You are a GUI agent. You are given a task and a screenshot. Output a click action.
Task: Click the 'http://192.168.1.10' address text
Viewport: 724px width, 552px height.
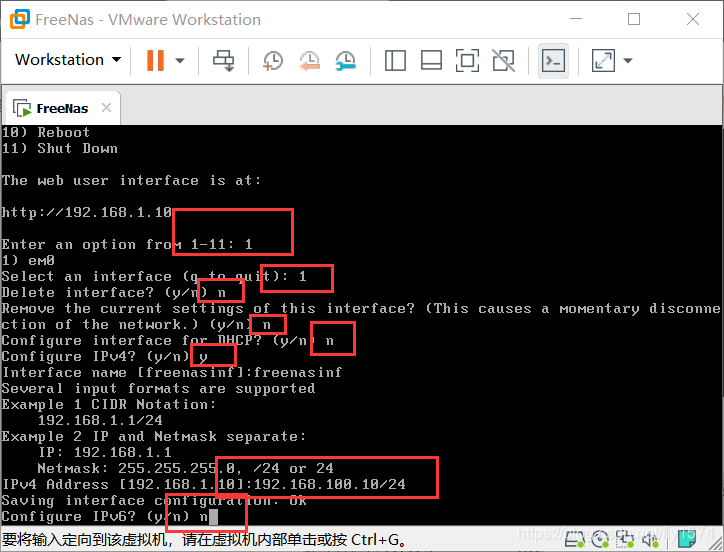click(x=86, y=212)
